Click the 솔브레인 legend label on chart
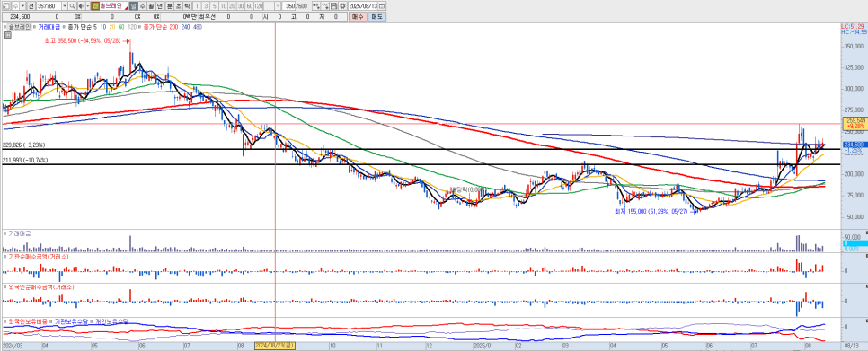 (20, 27)
